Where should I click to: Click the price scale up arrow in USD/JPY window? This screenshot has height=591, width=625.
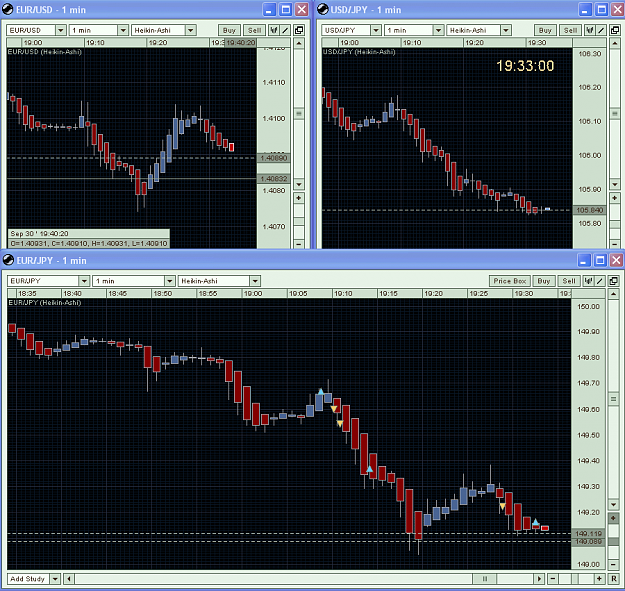tap(615, 43)
